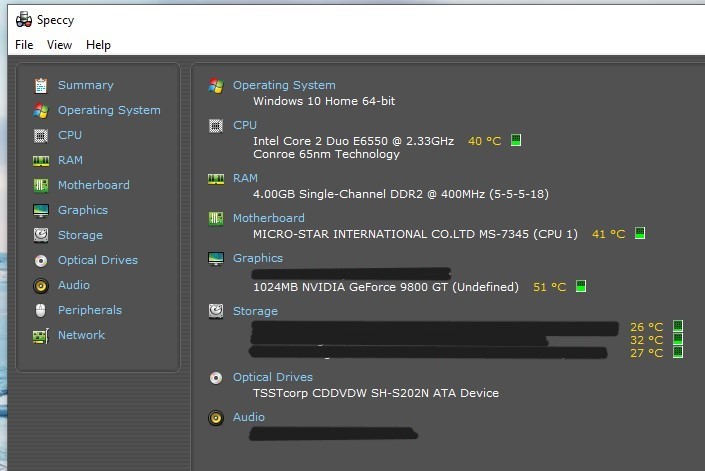Select Operating System in the sidebar

click(109, 110)
